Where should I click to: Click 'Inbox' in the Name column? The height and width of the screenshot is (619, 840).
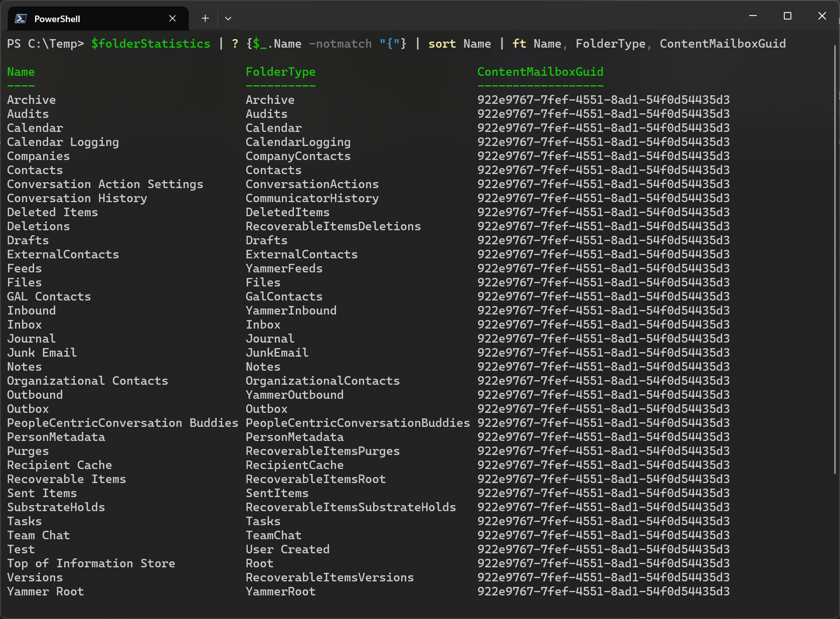(x=25, y=325)
